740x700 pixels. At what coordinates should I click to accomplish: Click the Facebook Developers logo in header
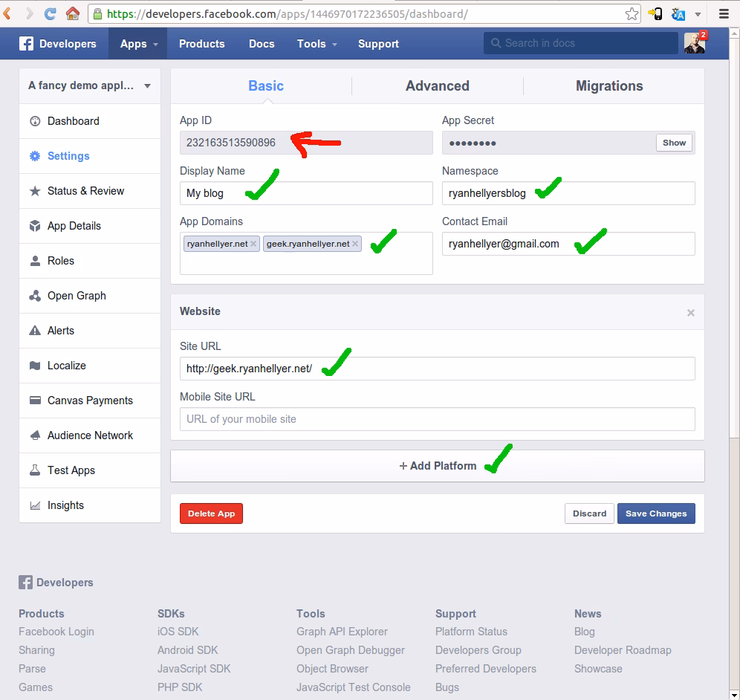[57, 43]
